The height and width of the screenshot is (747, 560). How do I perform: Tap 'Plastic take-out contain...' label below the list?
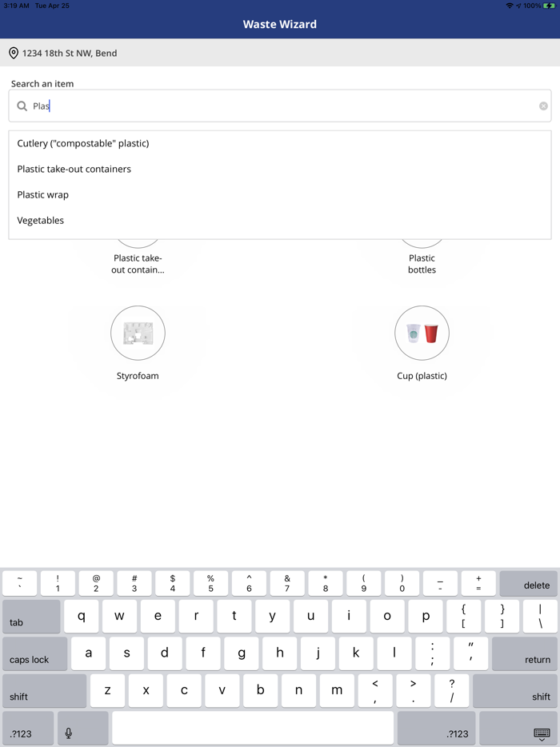[138, 264]
